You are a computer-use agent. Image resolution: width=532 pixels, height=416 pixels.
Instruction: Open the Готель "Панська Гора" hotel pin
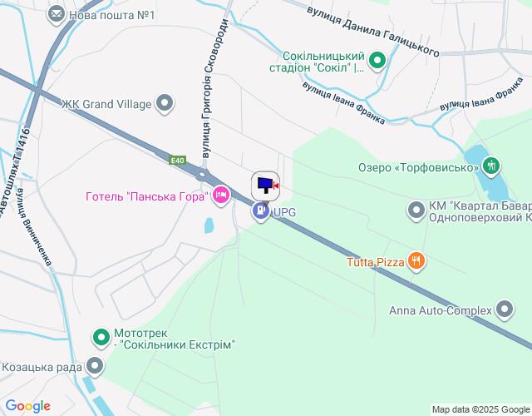(221, 196)
